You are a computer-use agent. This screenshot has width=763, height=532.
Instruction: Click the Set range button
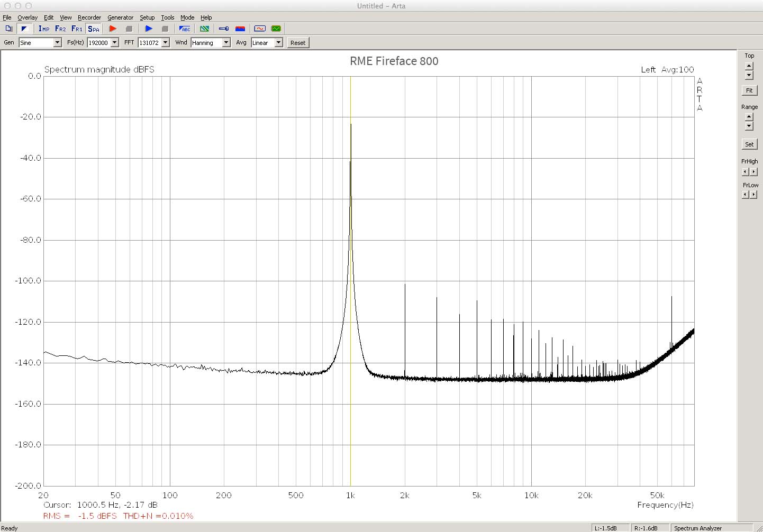point(749,144)
